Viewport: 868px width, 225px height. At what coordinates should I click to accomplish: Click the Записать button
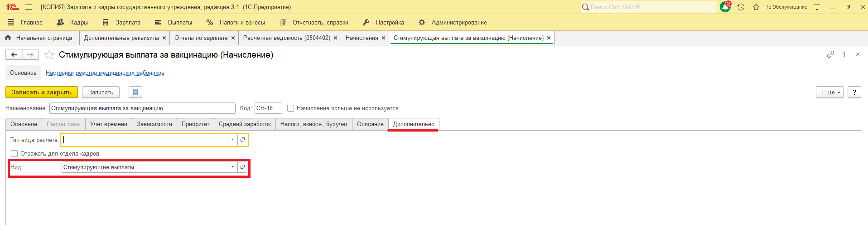[x=101, y=92]
